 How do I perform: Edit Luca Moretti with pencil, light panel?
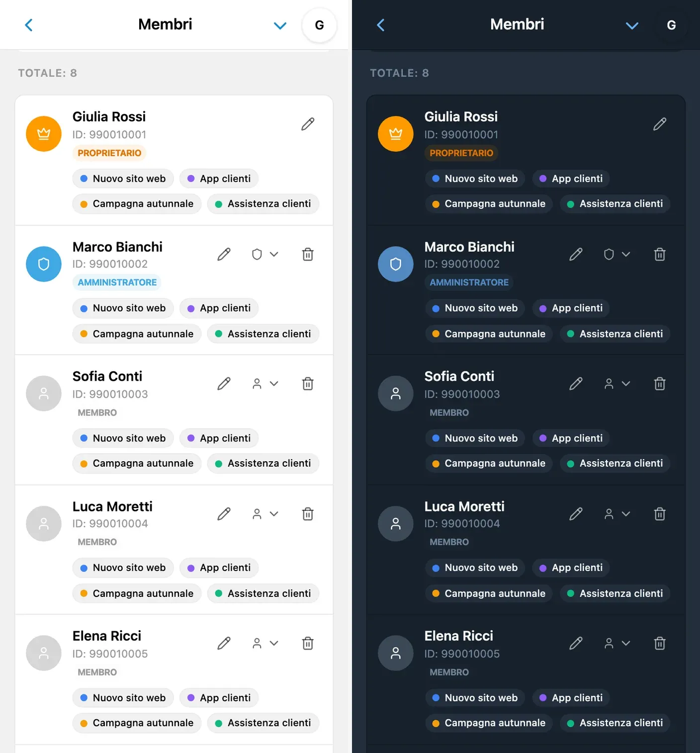point(224,514)
